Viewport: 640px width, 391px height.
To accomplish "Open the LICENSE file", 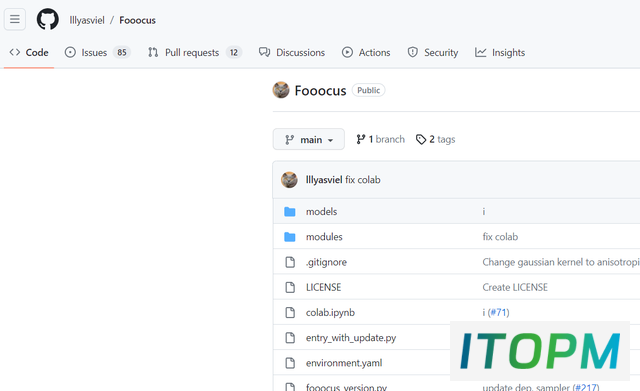I will pyautogui.click(x=324, y=287).
